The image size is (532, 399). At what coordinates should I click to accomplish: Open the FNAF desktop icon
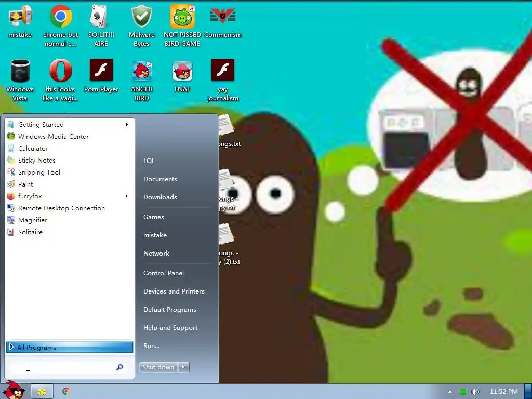pos(182,76)
